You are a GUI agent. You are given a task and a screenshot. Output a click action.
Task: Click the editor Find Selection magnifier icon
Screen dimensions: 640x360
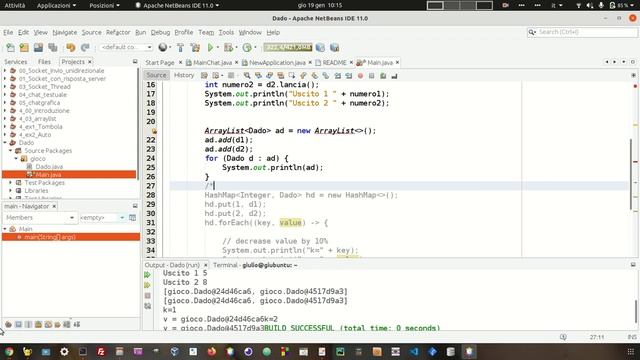[x=247, y=76]
